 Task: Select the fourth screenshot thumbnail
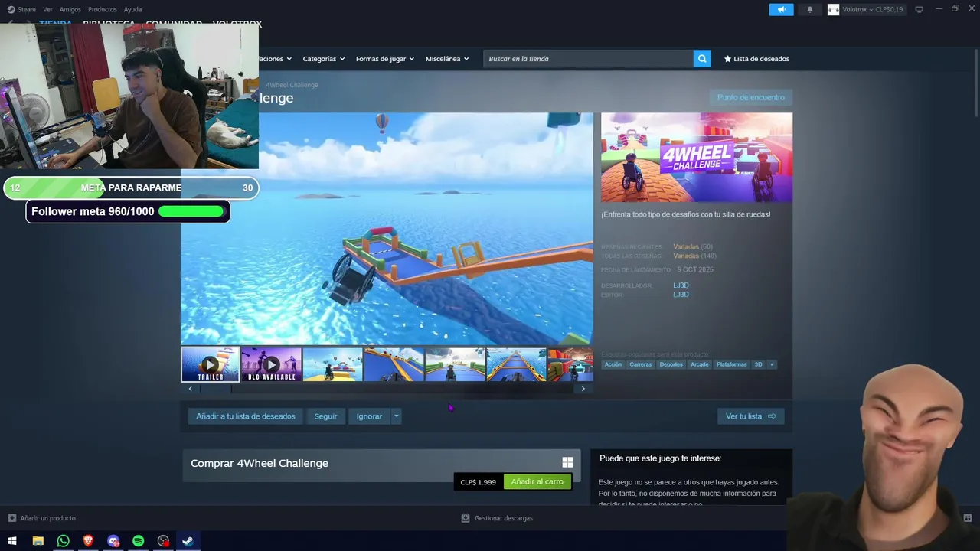coord(394,364)
